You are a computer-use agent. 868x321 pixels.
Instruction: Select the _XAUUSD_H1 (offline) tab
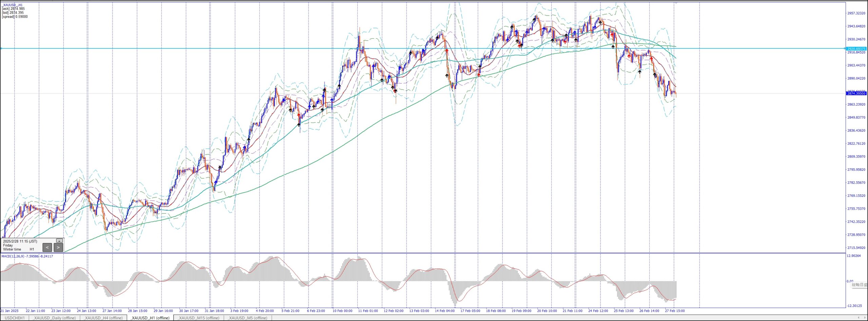point(150,318)
